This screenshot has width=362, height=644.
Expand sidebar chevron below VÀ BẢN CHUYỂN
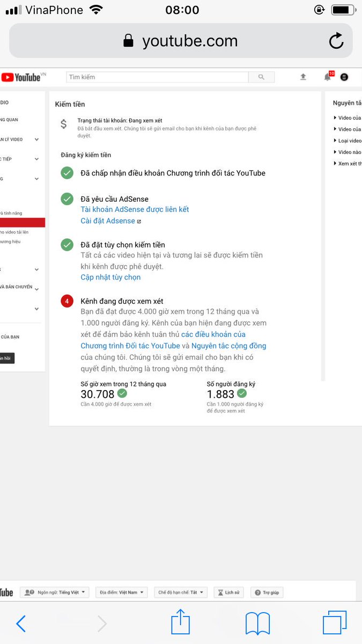(36, 309)
